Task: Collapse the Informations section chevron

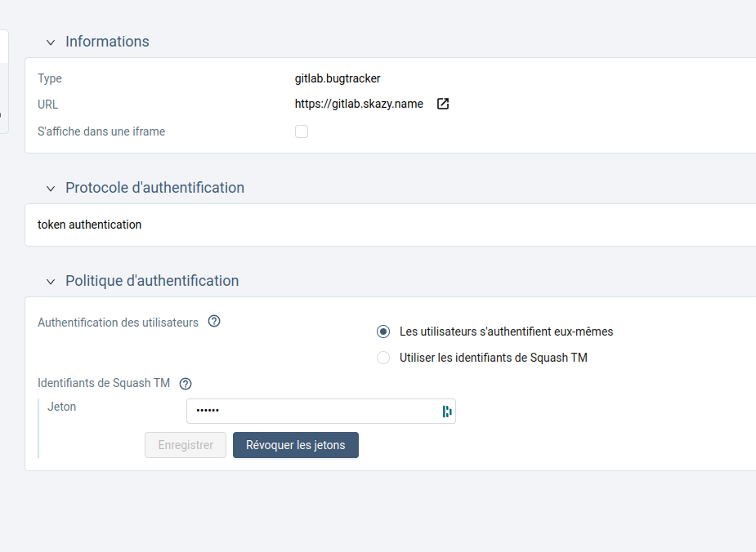Action: (51, 42)
